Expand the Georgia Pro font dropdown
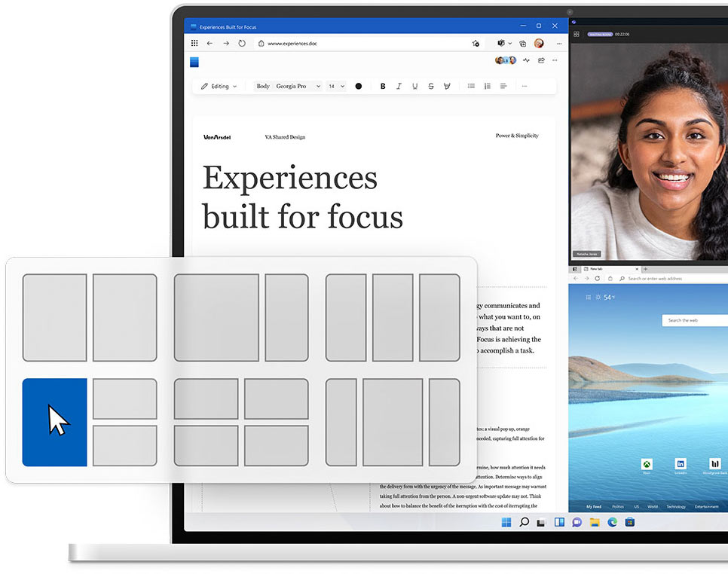The height and width of the screenshot is (574, 728). [x=298, y=87]
